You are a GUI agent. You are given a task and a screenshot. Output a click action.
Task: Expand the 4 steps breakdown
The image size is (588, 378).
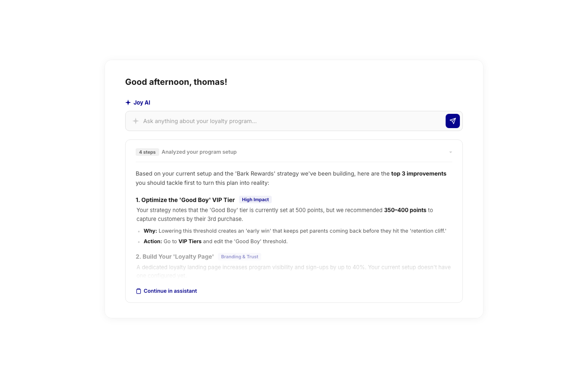147,152
